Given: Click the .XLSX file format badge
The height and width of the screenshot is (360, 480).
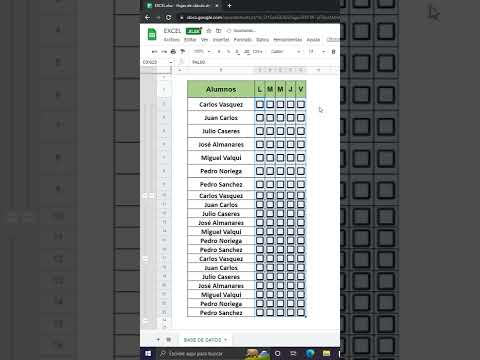Looking at the screenshot, I should click(x=193, y=31).
